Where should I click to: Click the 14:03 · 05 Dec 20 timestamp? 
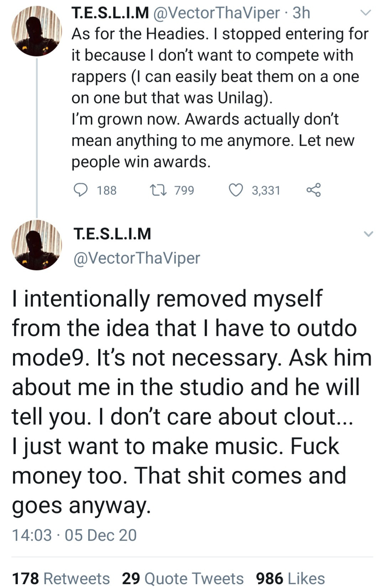[74, 535]
